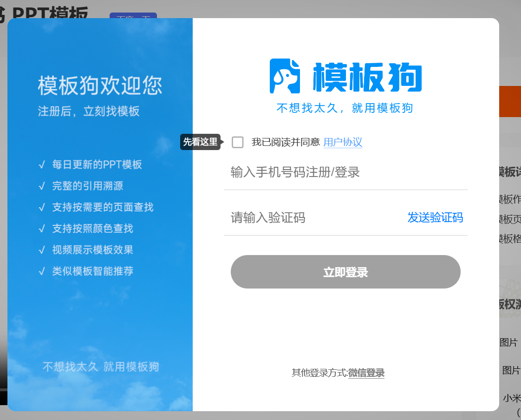The height and width of the screenshot is (420, 521).
Task: Click the 模板狗 brand name text
Action: click(367, 77)
